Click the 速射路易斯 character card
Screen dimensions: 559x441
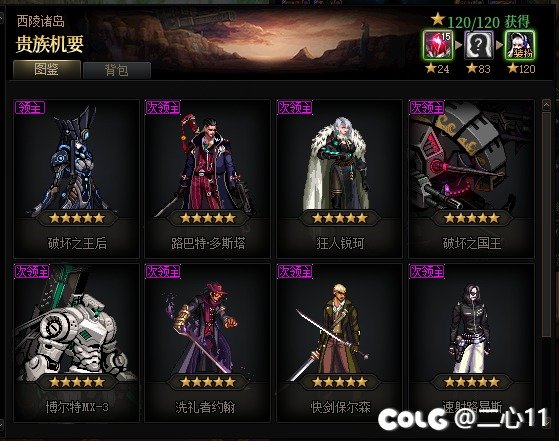[471, 343]
